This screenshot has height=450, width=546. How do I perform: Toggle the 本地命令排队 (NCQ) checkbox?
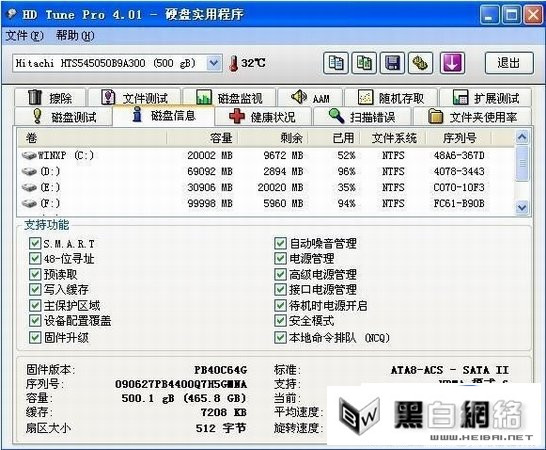tap(280, 337)
